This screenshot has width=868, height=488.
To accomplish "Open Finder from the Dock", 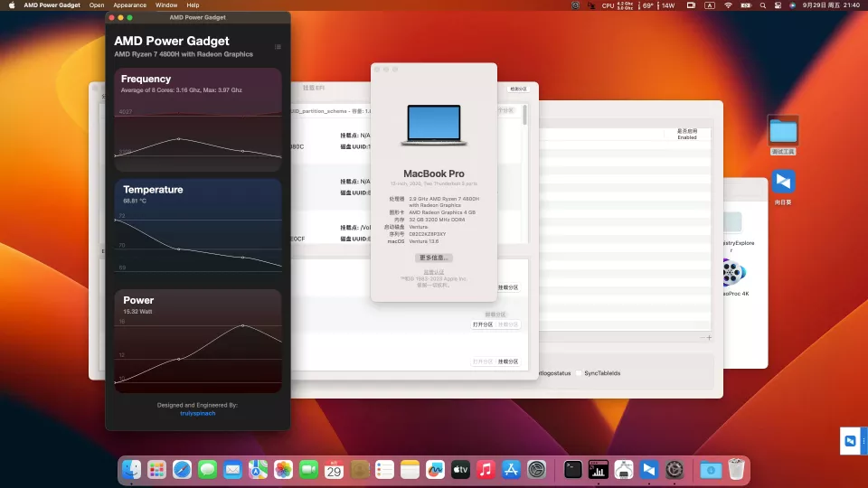I will point(133,470).
